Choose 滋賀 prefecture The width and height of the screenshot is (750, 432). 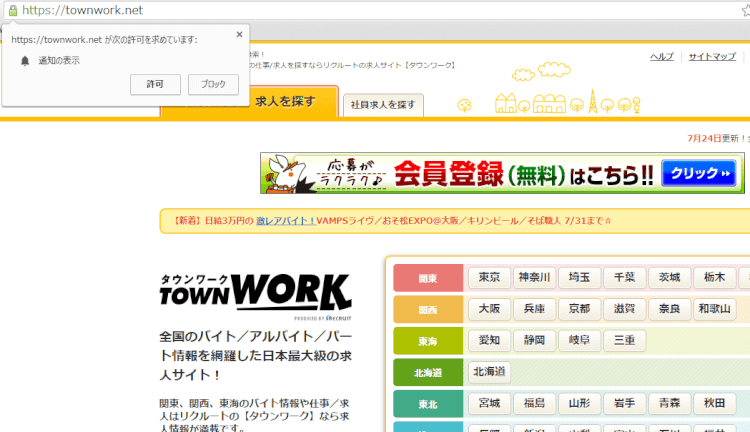[x=624, y=309]
